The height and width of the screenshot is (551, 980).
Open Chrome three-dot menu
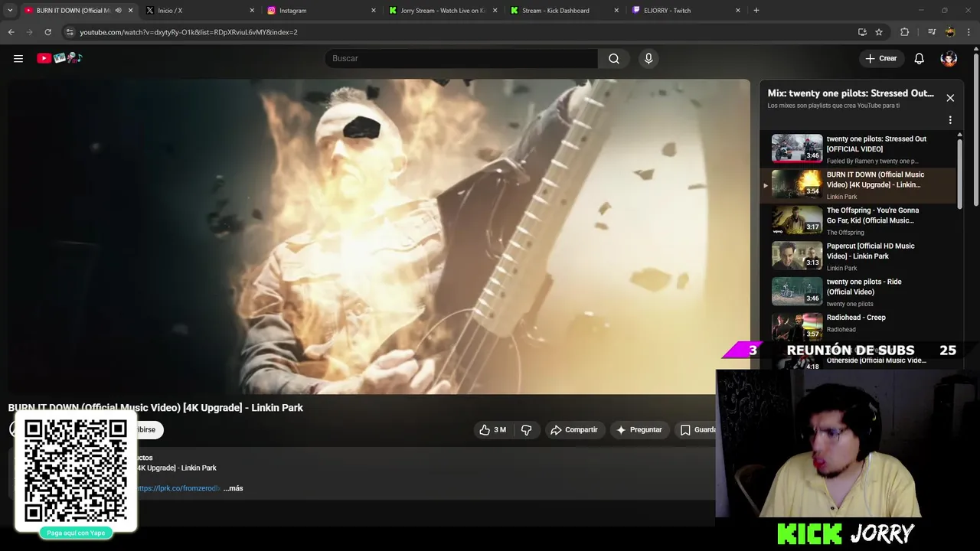(969, 32)
